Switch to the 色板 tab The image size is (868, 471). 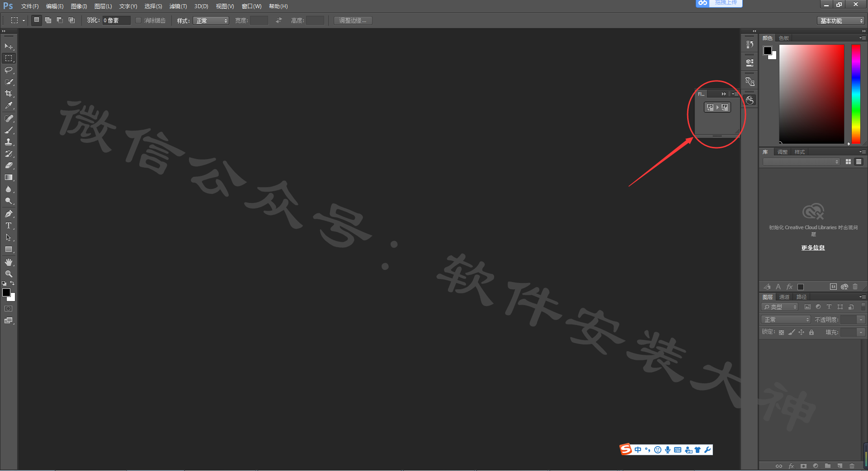tap(784, 38)
